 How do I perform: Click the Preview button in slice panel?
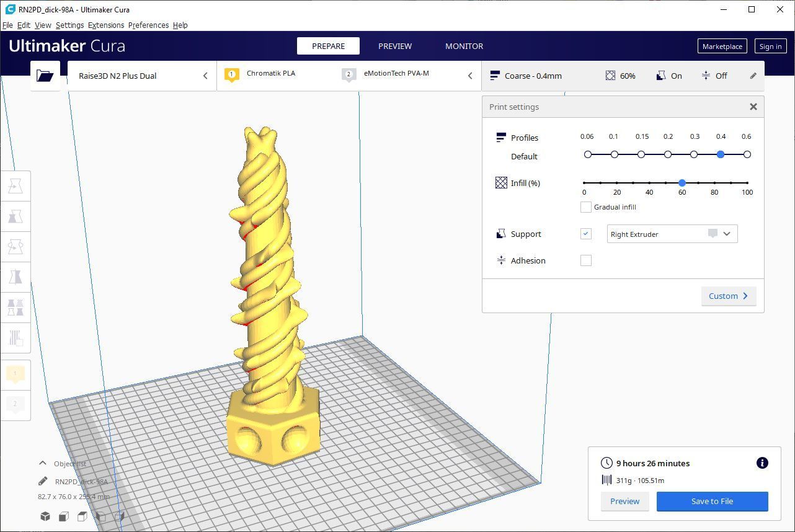[x=624, y=501]
